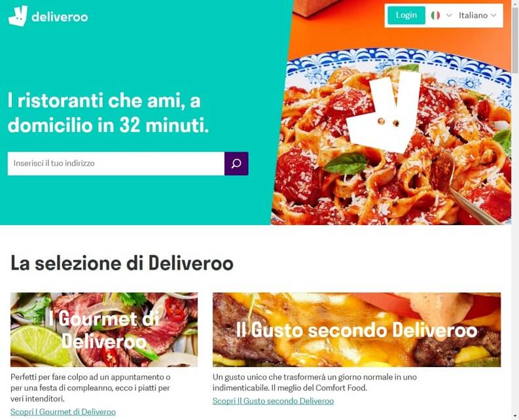
Task: Select the 'Il Gusto secondo Deliveroo' burger image card
Action: [357, 330]
